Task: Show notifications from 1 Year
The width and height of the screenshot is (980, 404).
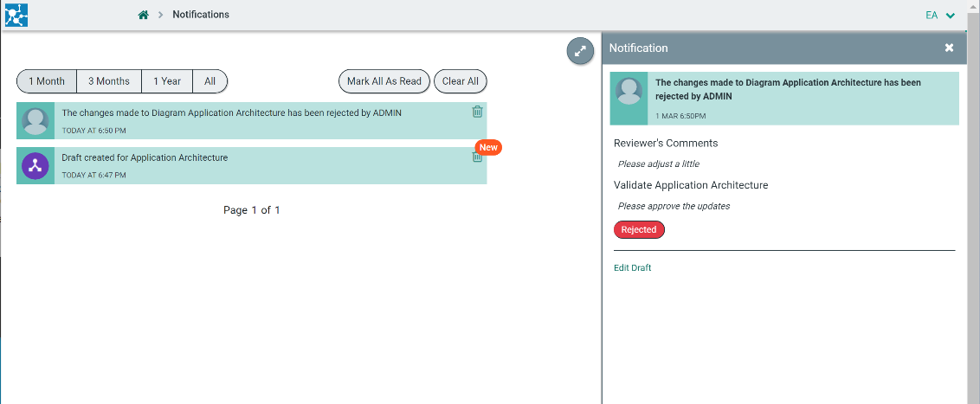Action: [167, 81]
